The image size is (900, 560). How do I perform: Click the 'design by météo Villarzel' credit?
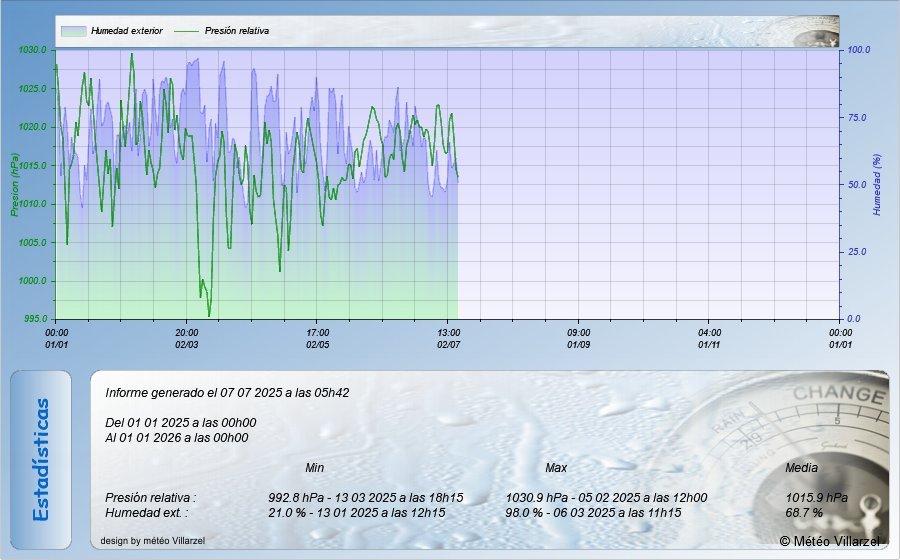tap(153, 540)
